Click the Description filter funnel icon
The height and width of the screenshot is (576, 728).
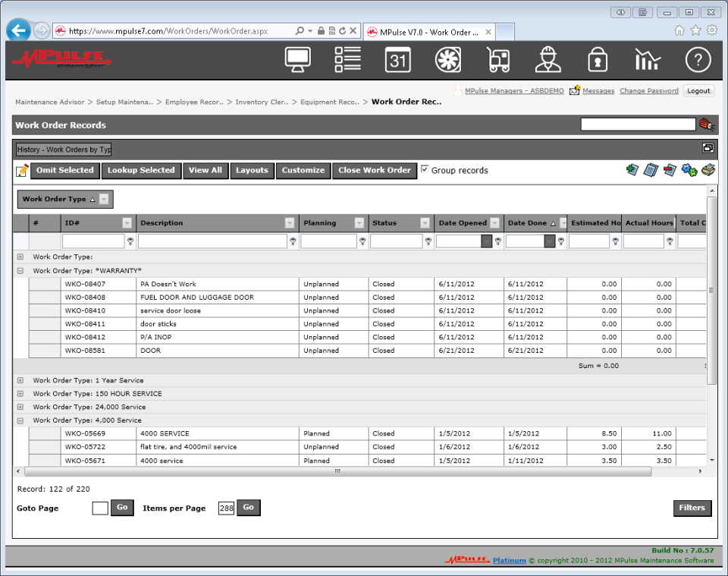pyautogui.click(x=293, y=241)
